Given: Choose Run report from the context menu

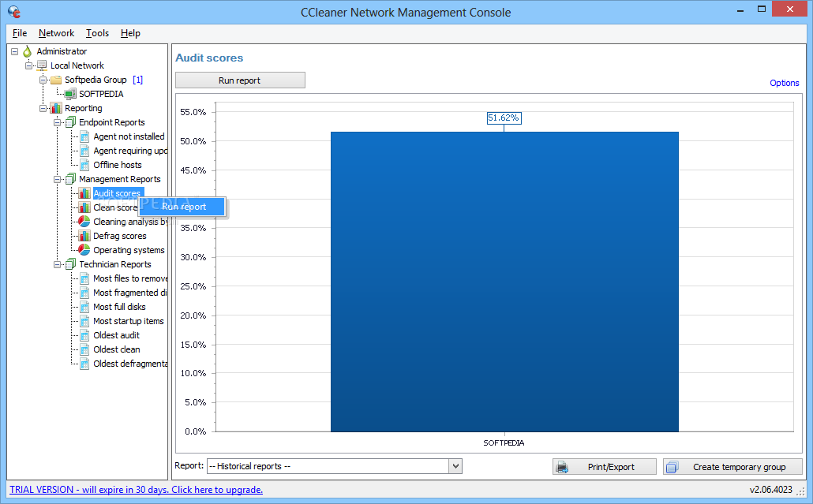Looking at the screenshot, I should pyautogui.click(x=182, y=207).
